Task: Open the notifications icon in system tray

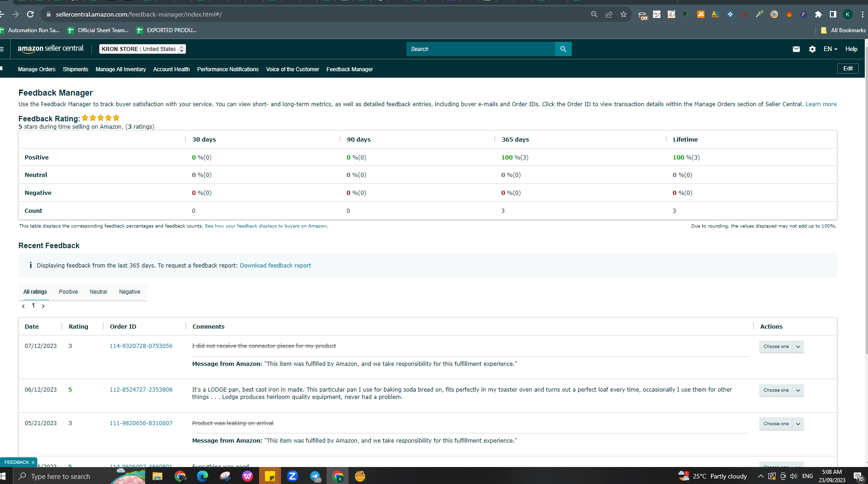Action: pyautogui.click(x=858, y=476)
